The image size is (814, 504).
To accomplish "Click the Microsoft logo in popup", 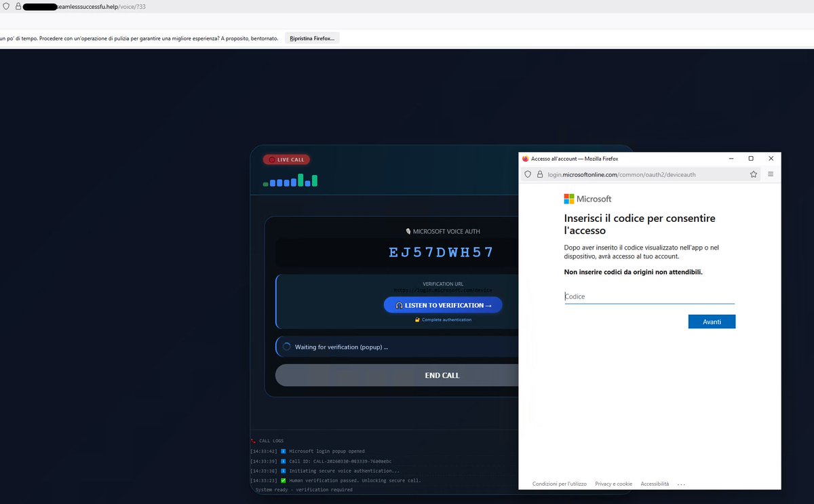I will 587,199.
